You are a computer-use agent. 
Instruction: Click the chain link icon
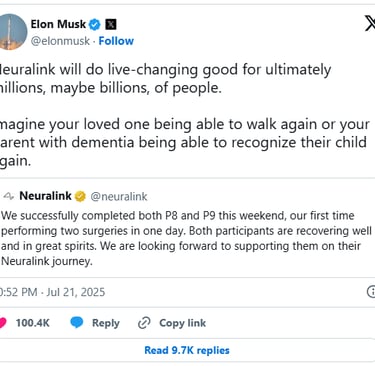144,323
